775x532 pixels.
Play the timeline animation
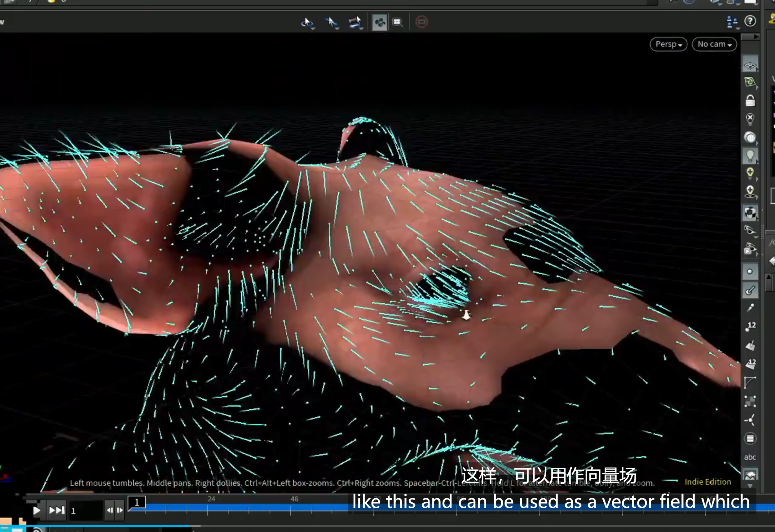coord(37,510)
